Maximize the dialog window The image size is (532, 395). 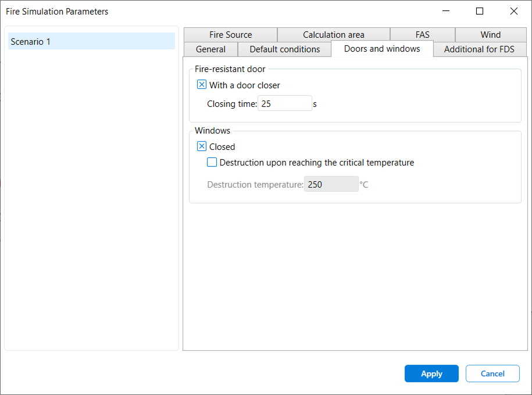tap(480, 11)
